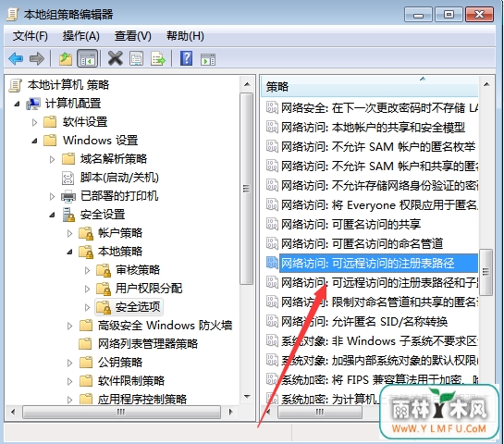Expand the 软件设置 folder node
504x444 pixels.
click(x=35, y=122)
